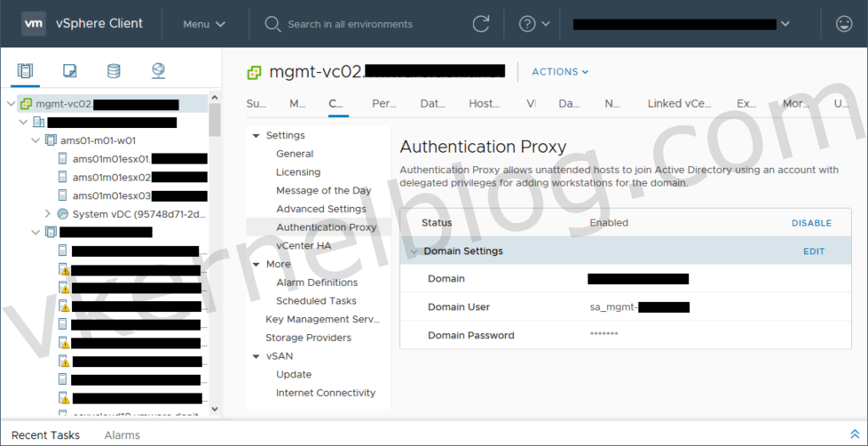Switch to the Host... tab
The width and height of the screenshot is (868, 446).
click(x=484, y=103)
